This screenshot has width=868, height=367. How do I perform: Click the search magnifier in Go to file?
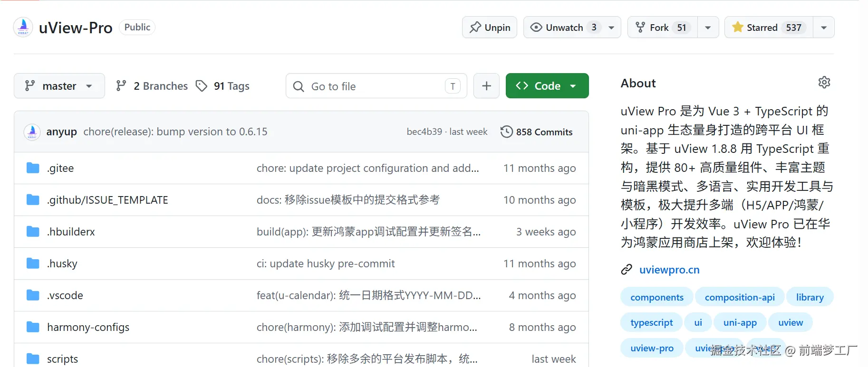[x=299, y=86]
